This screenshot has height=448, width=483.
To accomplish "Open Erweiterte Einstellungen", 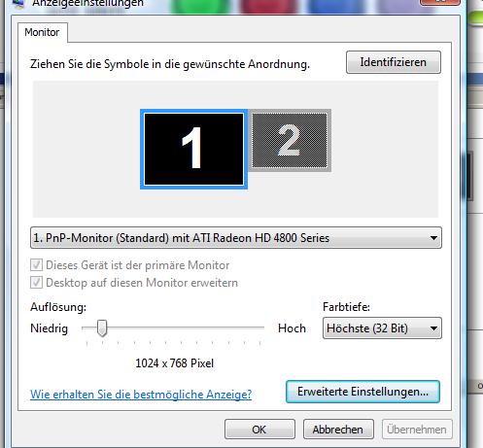I will pos(362,392).
